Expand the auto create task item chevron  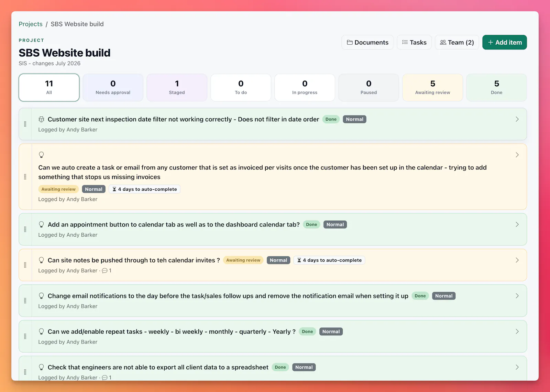coord(517,155)
